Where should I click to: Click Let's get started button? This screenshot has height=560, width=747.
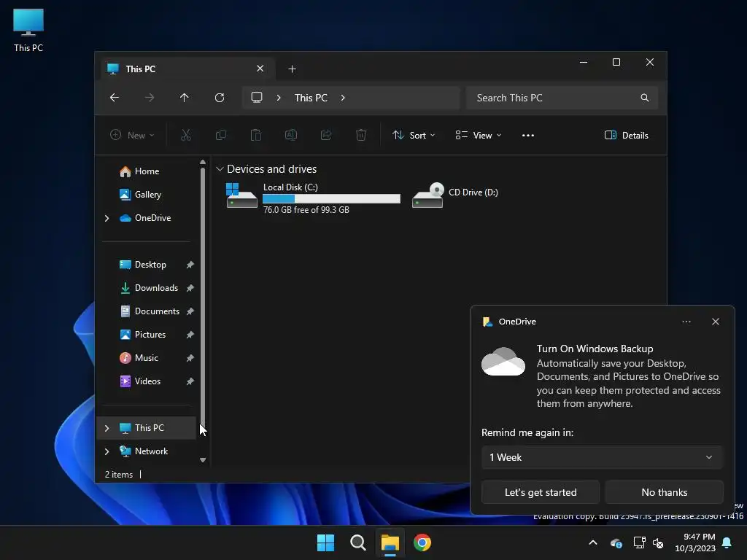pyautogui.click(x=541, y=492)
